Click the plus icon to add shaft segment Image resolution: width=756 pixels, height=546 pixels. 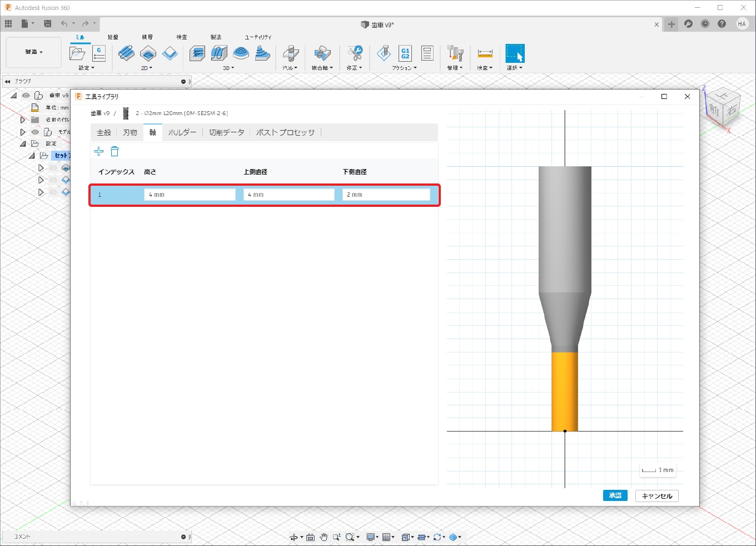tap(99, 151)
